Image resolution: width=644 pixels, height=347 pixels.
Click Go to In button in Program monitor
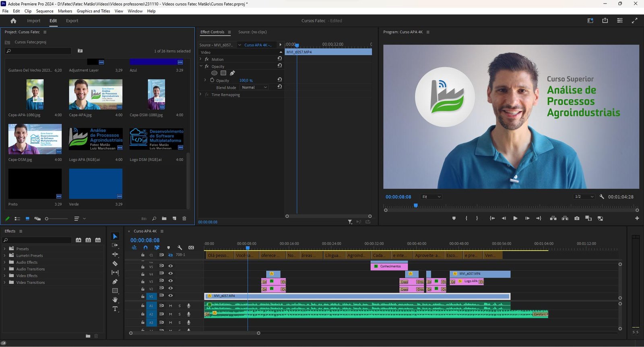pyautogui.click(x=492, y=218)
